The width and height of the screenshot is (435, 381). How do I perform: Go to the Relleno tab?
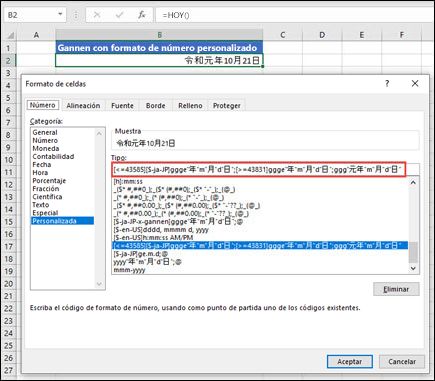point(190,106)
